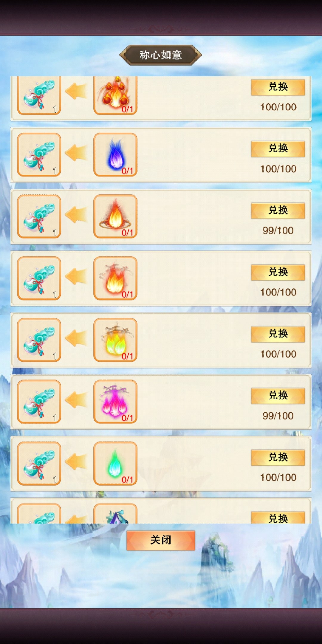Exchange the orange swirling flame item

coord(278,272)
